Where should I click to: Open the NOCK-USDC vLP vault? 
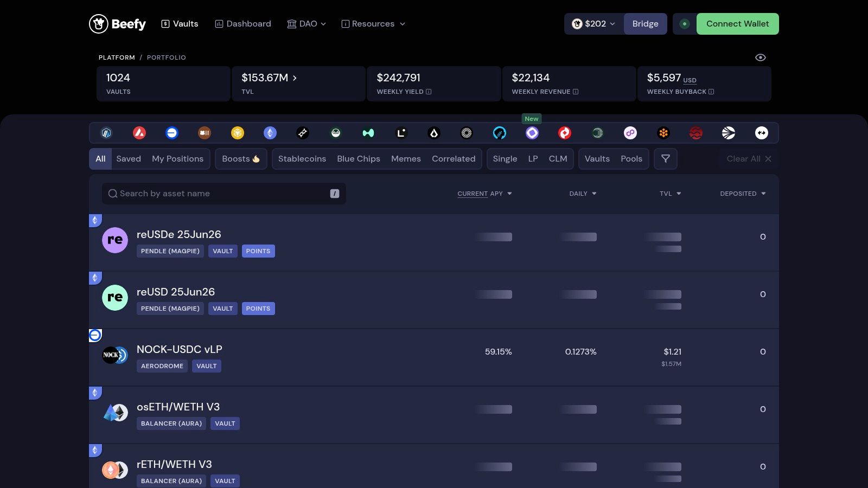tap(434, 357)
